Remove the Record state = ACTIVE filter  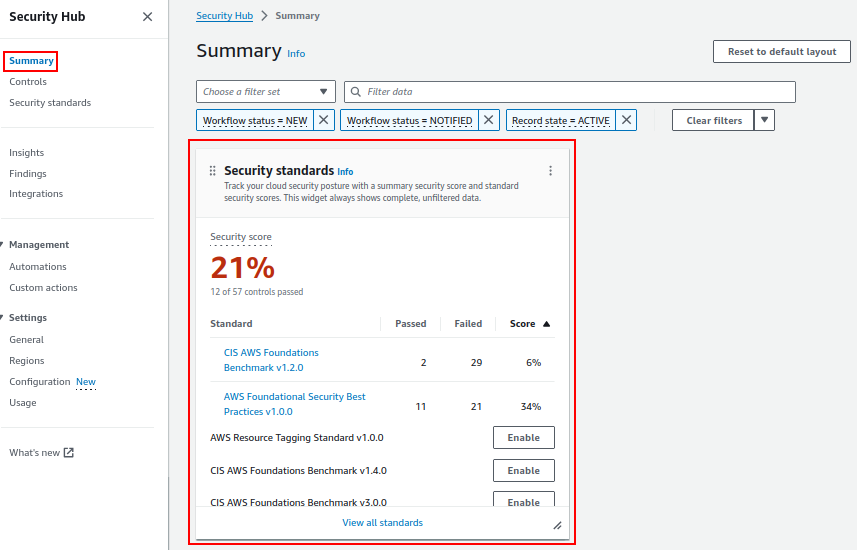pos(626,120)
